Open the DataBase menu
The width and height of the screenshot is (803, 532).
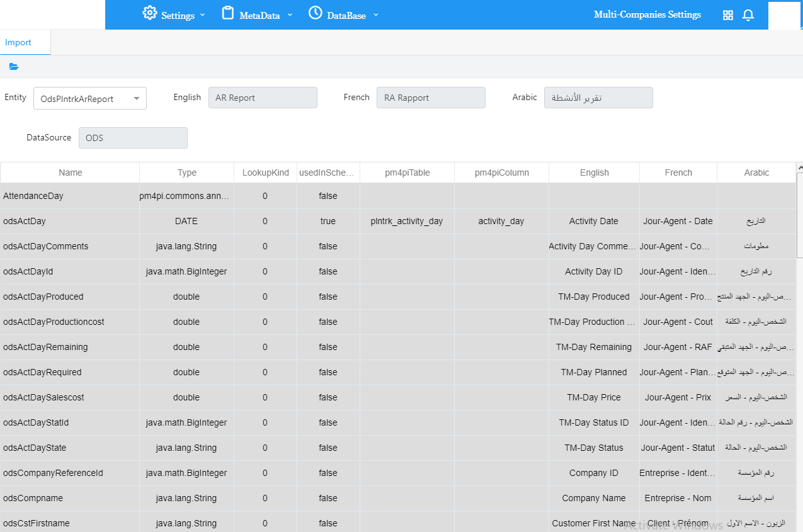point(346,16)
